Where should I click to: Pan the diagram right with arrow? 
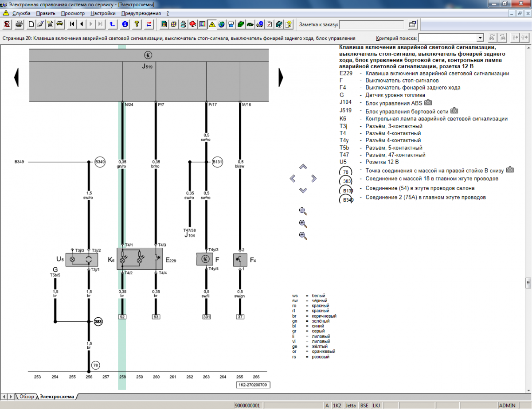pos(314,178)
